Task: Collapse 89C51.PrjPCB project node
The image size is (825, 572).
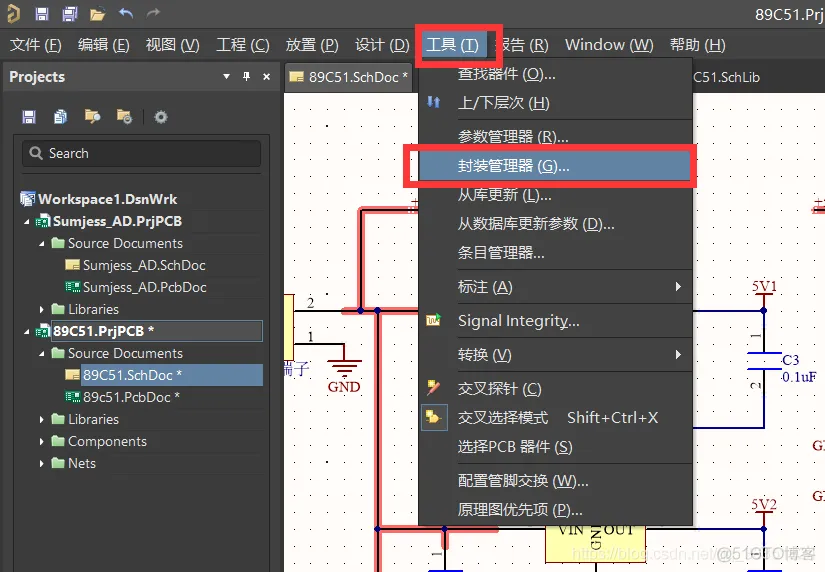Action: pyautogui.click(x=26, y=332)
